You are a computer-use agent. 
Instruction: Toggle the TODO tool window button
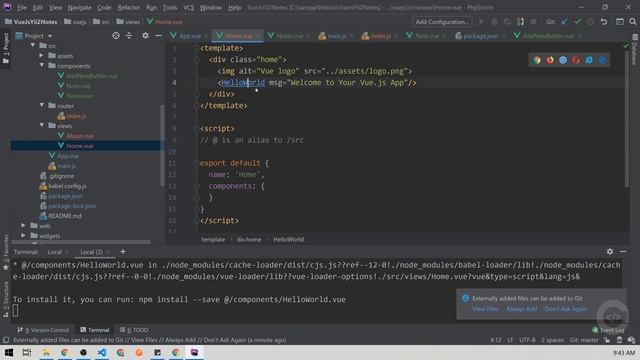point(134,330)
